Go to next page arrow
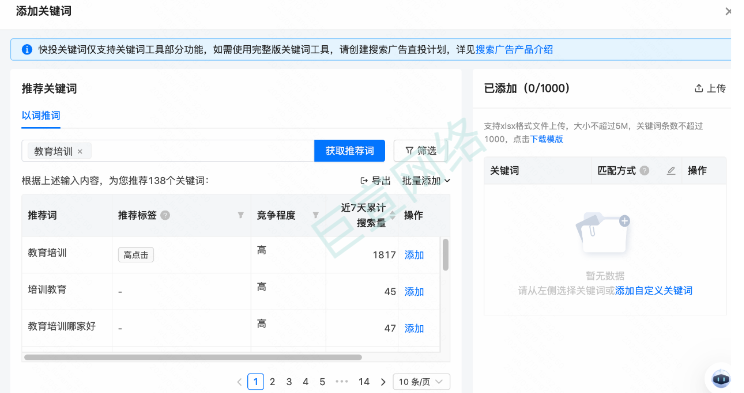This screenshot has height=393, width=744. click(x=383, y=382)
